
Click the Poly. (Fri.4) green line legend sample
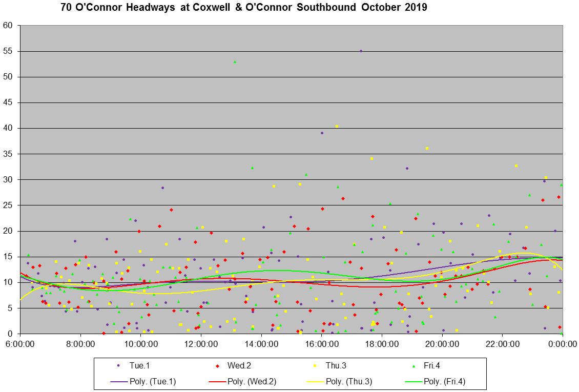click(x=413, y=381)
